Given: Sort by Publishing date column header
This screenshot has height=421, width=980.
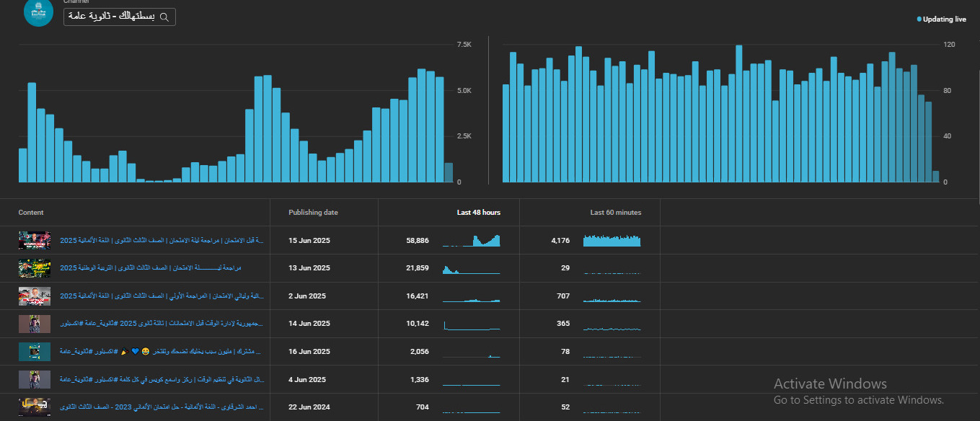Looking at the screenshot, I should coord(313,213).
